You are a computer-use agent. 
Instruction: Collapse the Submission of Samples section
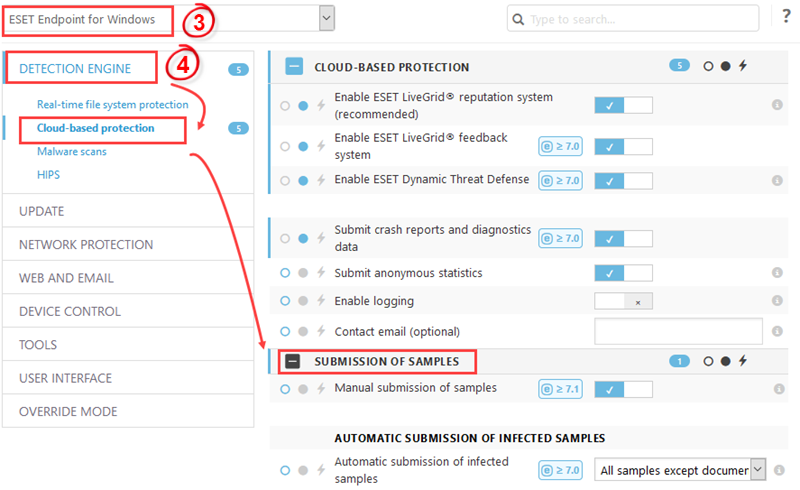(292, 361)
